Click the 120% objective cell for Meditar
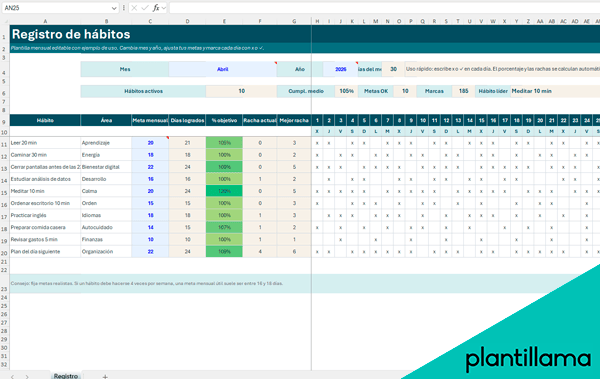The height and width of the screenshot is (379, 600). point(224,191)
